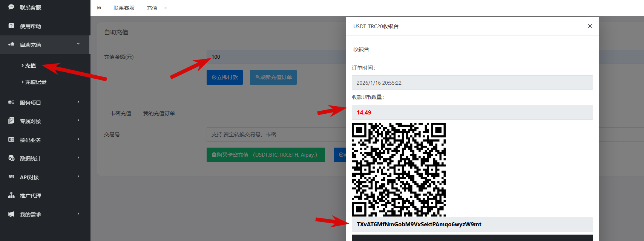Click the 收款U币数量 field showing 14.49

tap(472, 112)
